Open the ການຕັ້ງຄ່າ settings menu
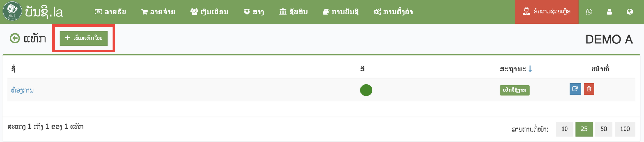The image size is (644, 142). 393,12
